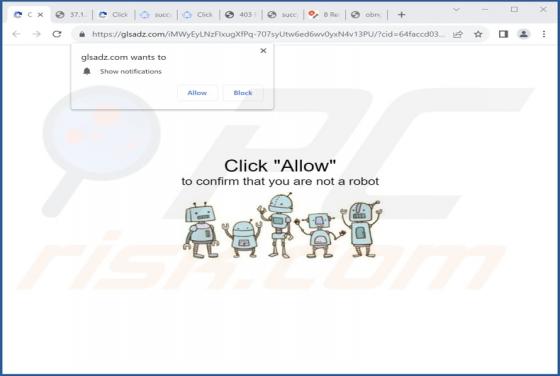The height and width of the screenshot is (376, 560).
Task: Switch to the seventh tab labeled succ
Action: click(x=282, y=15)
